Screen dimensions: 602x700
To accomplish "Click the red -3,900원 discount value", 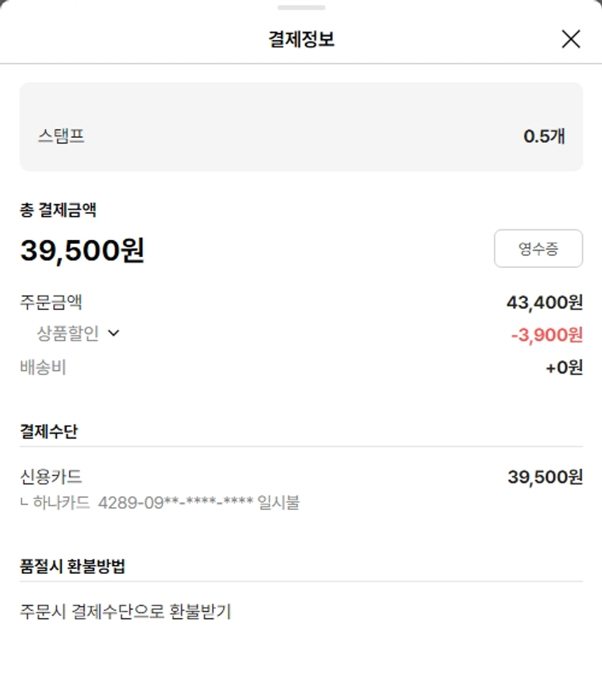I will pos(547,335).
